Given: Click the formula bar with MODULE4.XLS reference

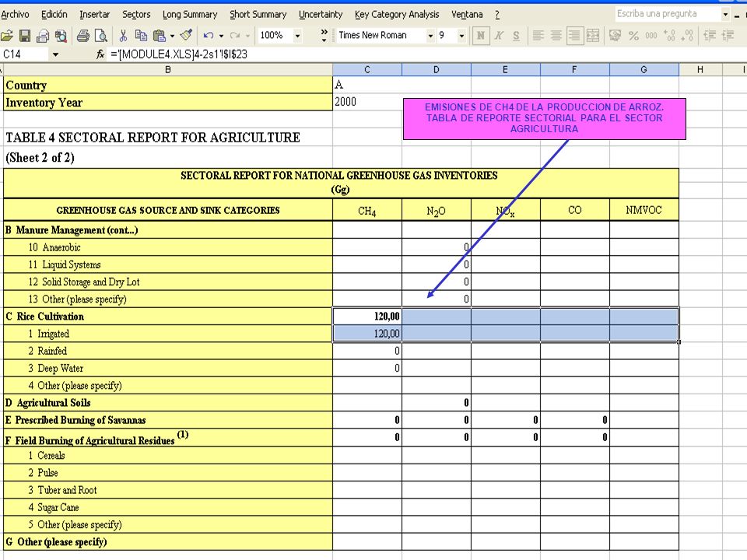Looking at the screenshot, I should click(426, 54).
